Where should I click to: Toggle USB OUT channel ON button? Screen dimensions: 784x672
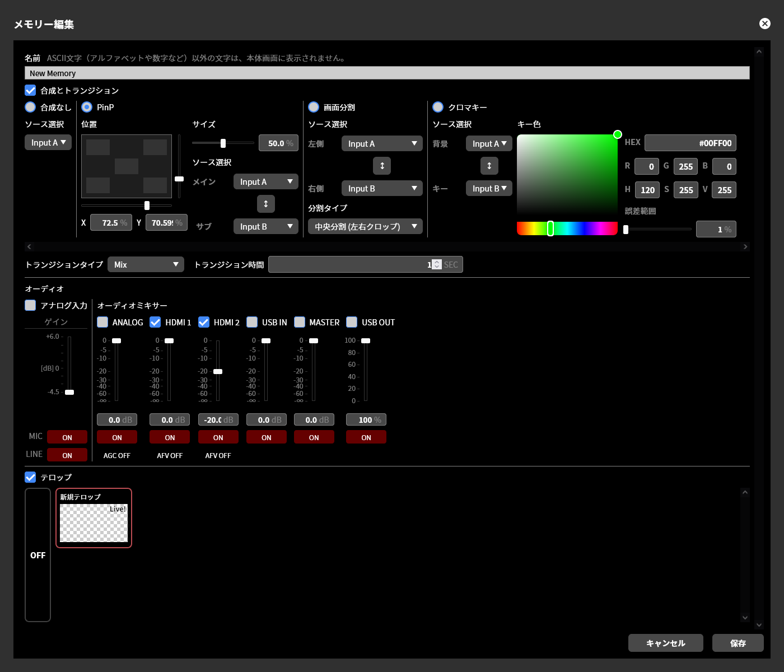[x=366, y=437]
